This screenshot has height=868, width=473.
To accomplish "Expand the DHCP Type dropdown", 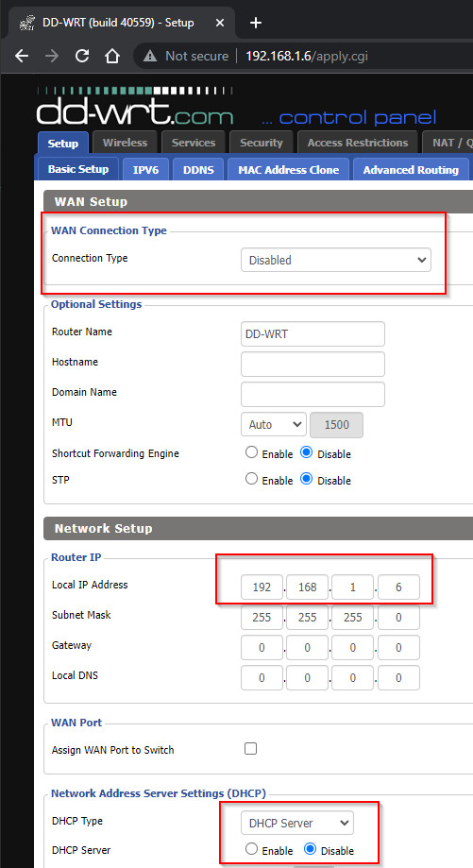I will tap(297, 824).
